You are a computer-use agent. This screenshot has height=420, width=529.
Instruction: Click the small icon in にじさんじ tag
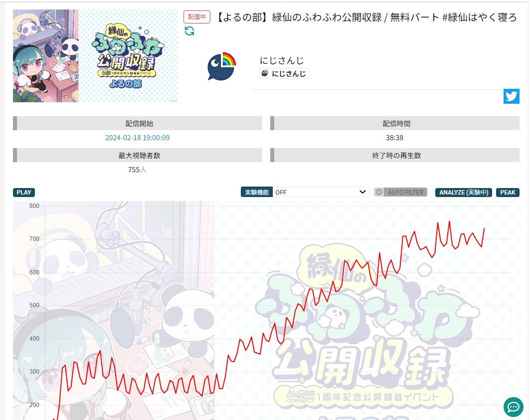tap(265, 73)
